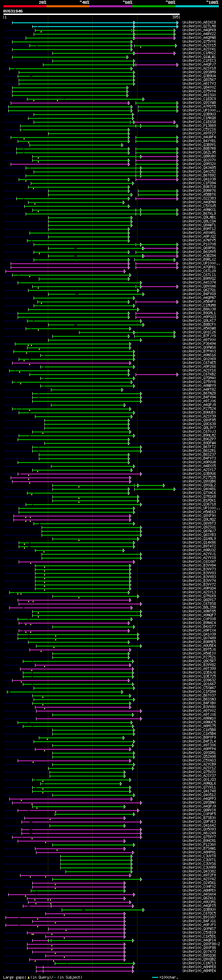The width and height of the screenshot is (222, 980).
Task: Click the UniRef100_Q43382 label
Action: click(x=199, y=871)
